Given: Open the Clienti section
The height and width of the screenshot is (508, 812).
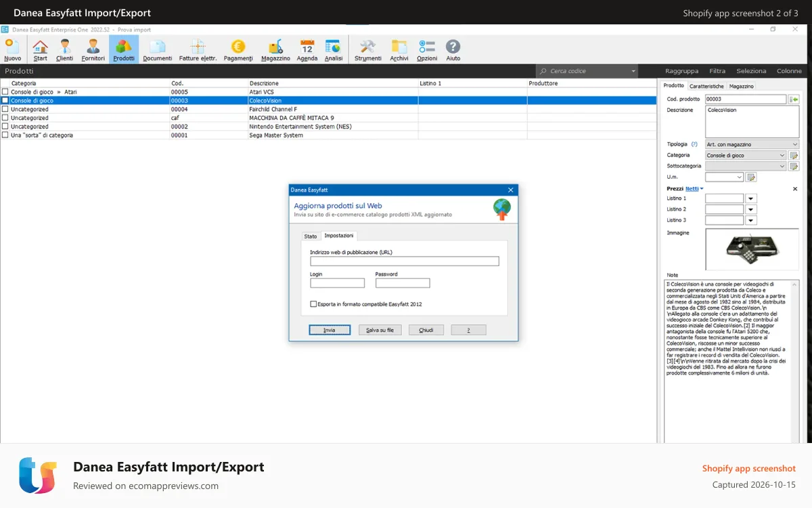Looking at the screenshot, I should (65, 50).
